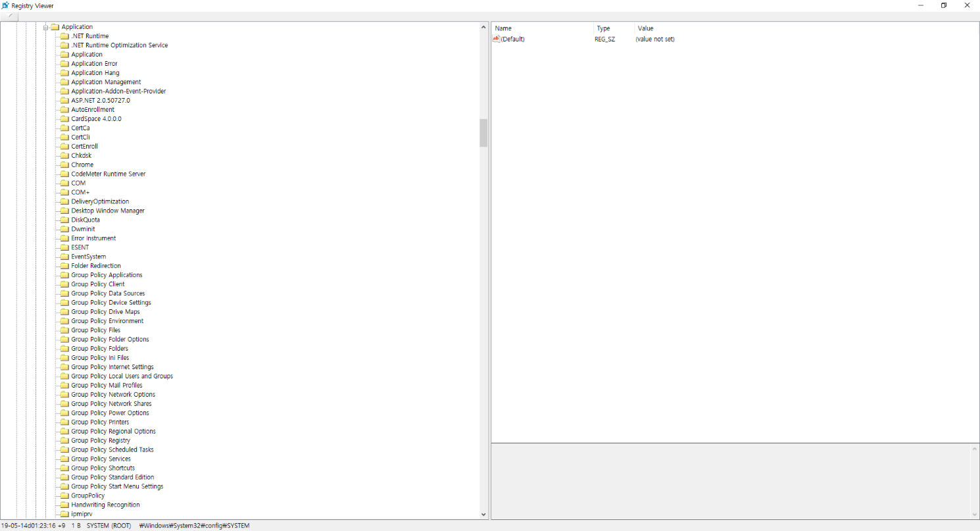
Task: Click folder icon next to GroupPolicy
Action: tap(64, 496)
